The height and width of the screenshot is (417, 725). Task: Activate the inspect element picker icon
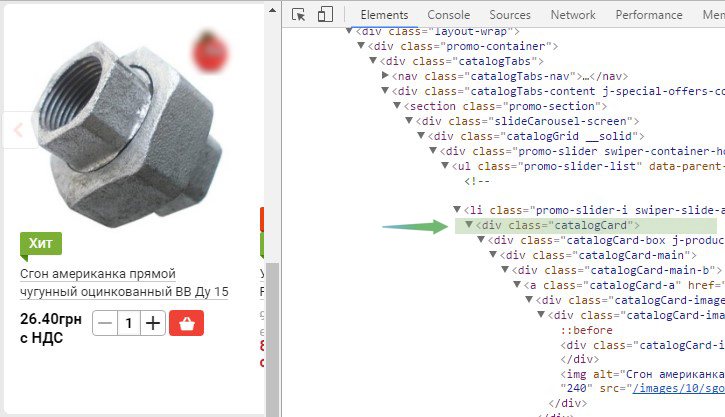(299, 15)
